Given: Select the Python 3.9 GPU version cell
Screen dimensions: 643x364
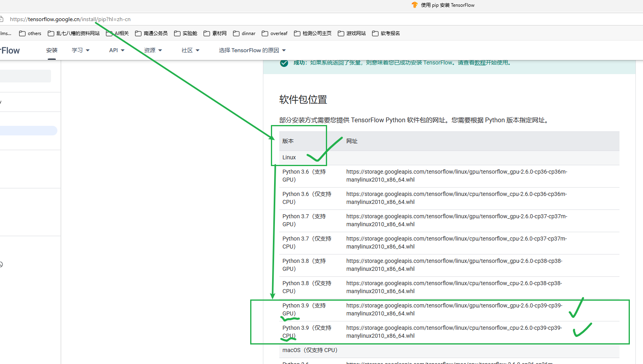Looking at the screenshot, I should tap(311, 310).
